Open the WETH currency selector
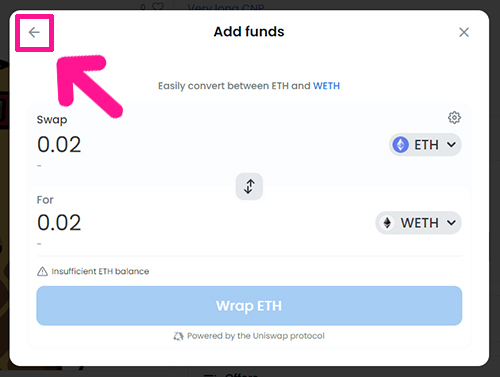 click(x=418, y=223)
